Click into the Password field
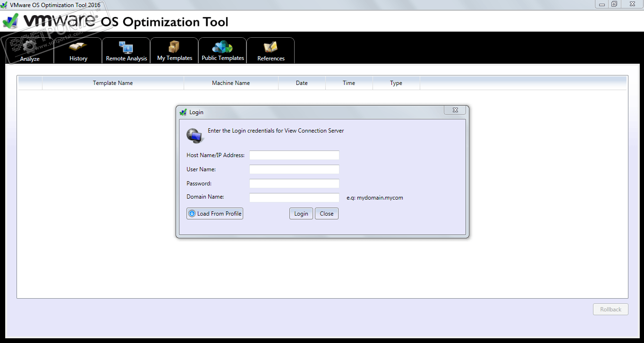Screen dimensions: 644x343 point(294,184)
